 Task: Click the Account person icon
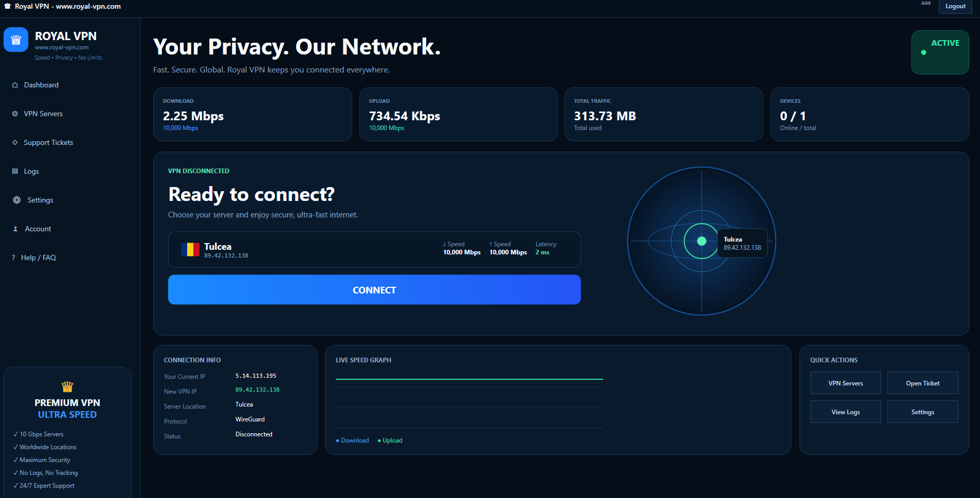15,229
